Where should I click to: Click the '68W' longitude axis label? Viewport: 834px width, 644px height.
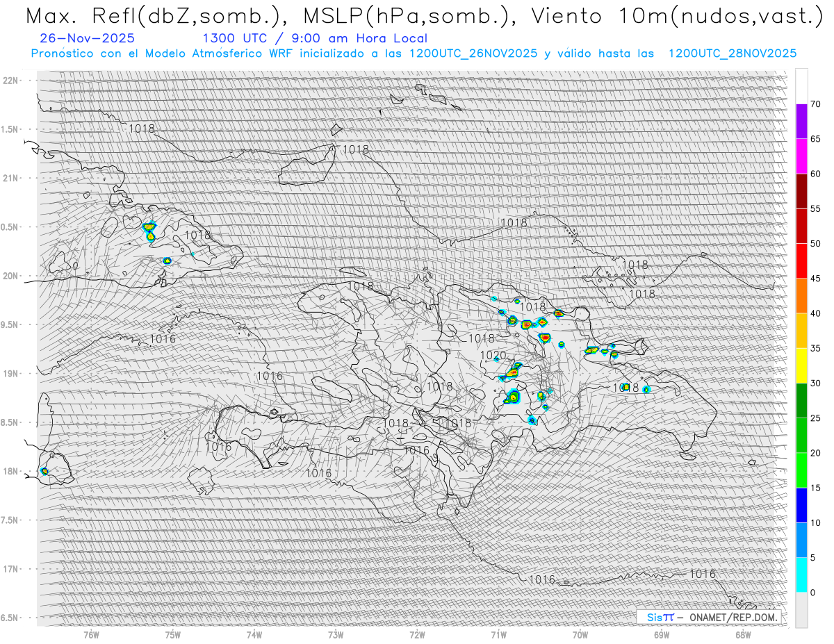743,634
